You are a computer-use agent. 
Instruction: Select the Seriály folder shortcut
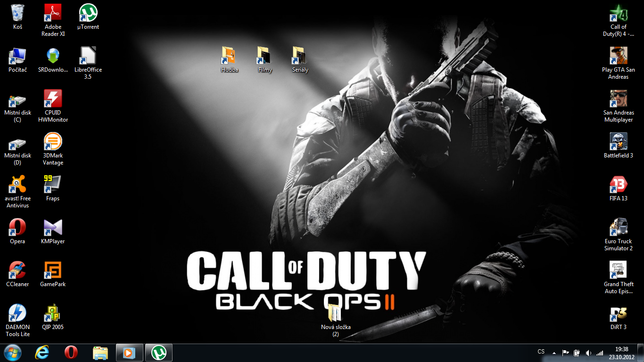point(300,60)
